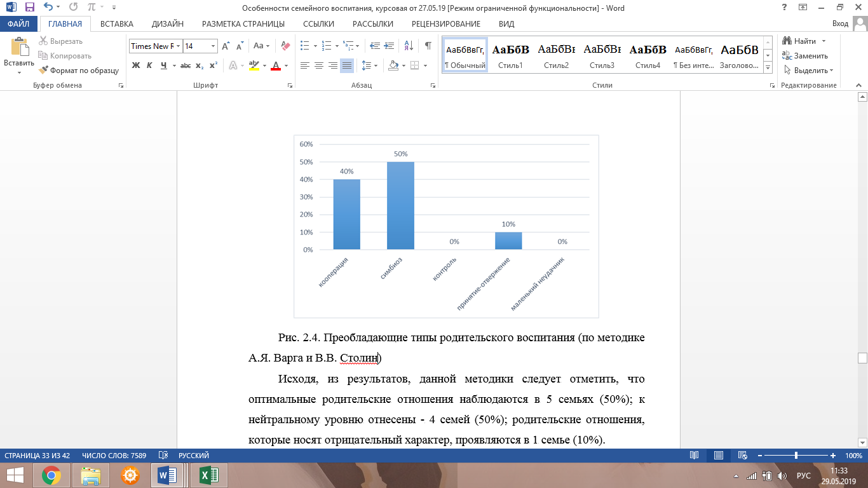Open the Excel icon in taskbar
Screen dimensions: 868x488
click(x=209, y=475)
